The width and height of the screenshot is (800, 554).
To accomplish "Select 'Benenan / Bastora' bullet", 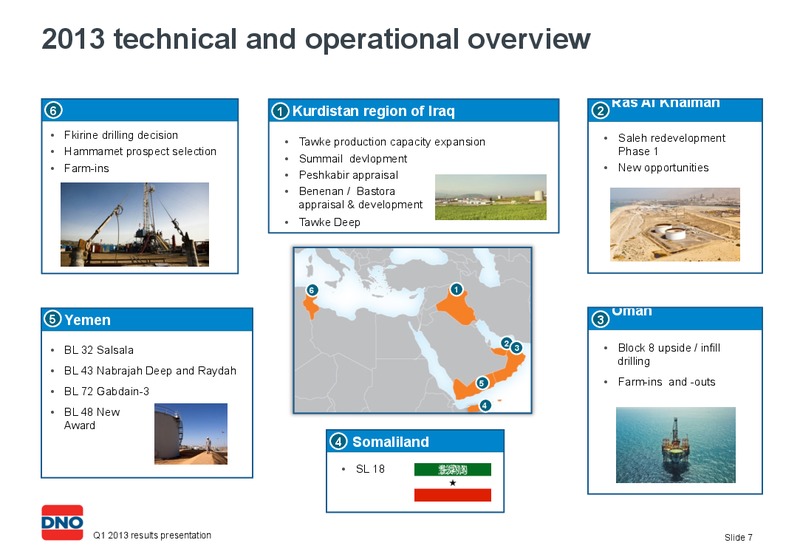I will click(x=361, y=198).
